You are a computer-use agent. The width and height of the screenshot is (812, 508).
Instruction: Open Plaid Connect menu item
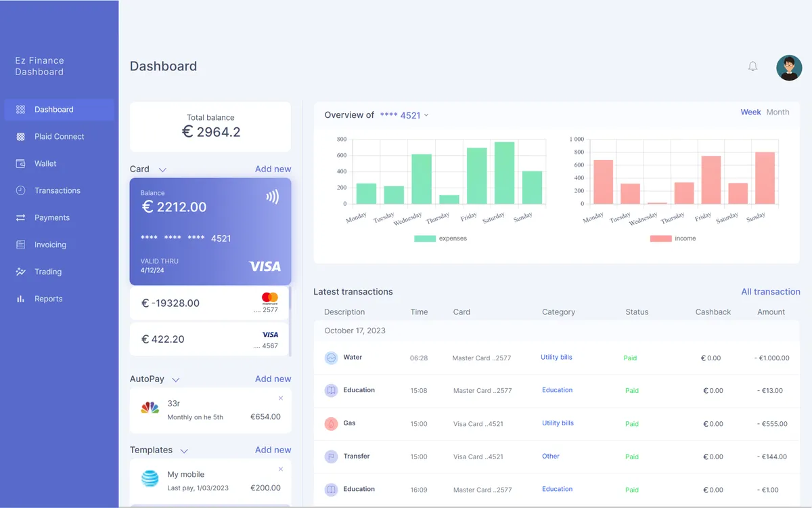(x=60, y=137)
